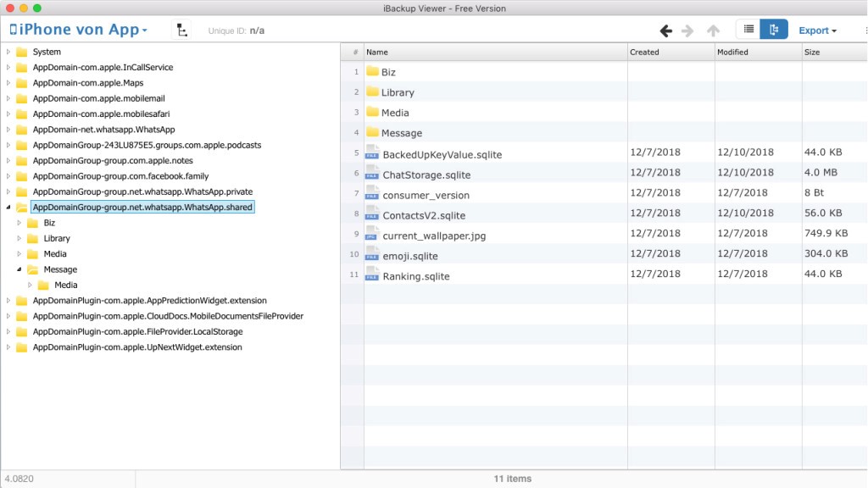
Task: Expand Media folder under Message
Action: (x=31, y=285)
